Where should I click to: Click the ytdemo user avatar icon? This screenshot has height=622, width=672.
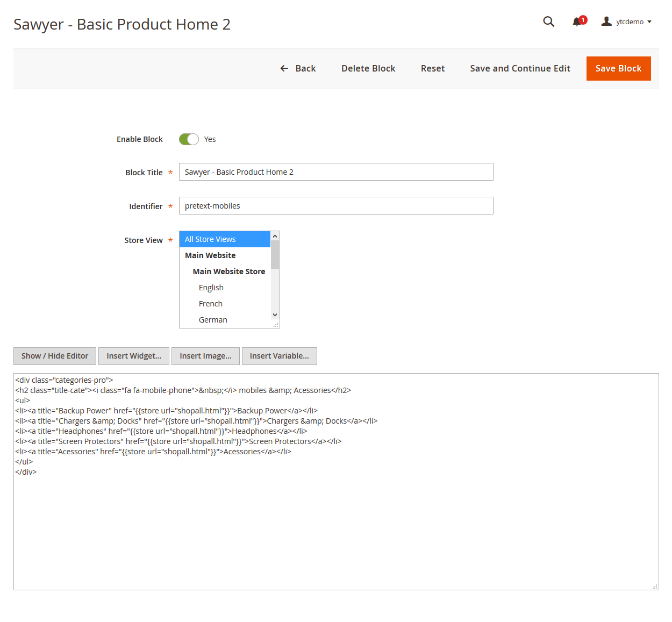coord(606,22)
